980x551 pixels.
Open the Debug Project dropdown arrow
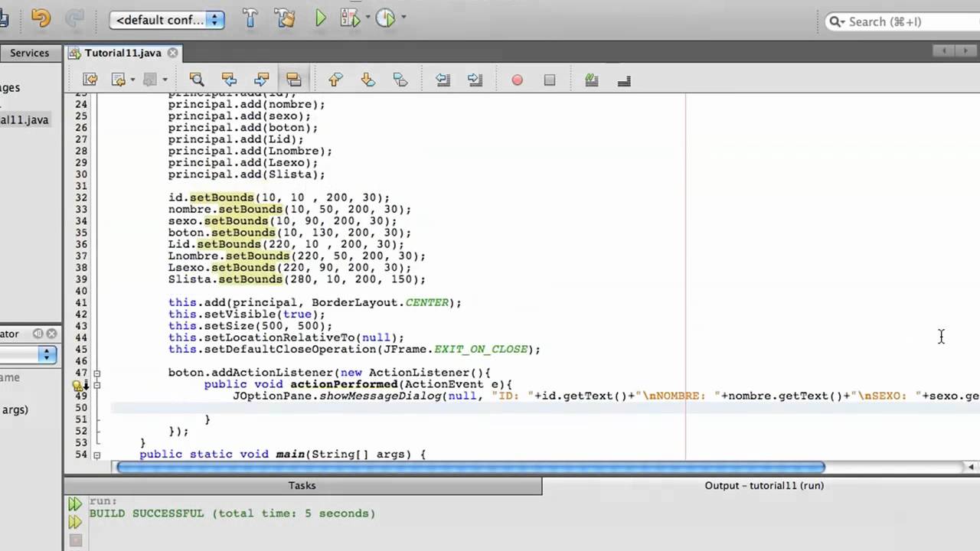[x=367, y=18]
